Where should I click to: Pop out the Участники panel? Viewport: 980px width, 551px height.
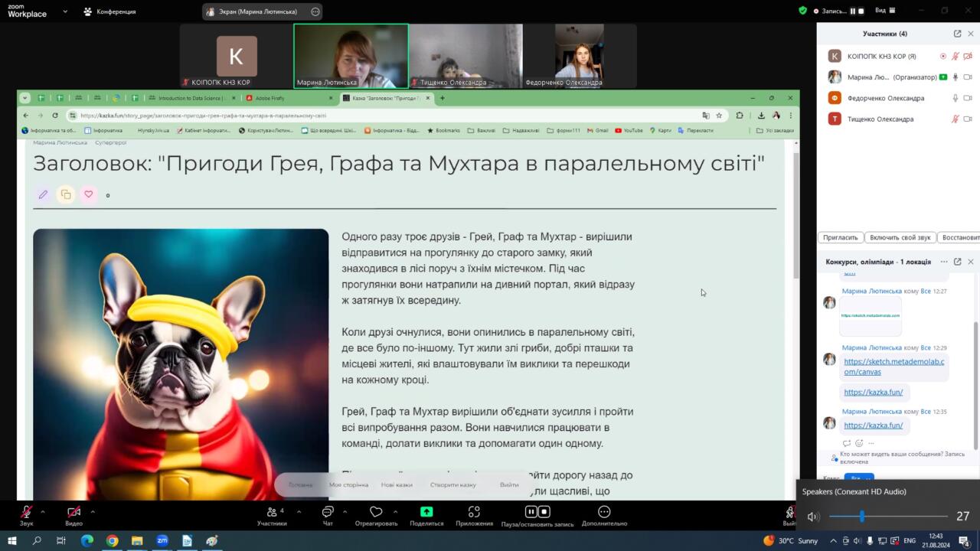(x=957, y=34)
